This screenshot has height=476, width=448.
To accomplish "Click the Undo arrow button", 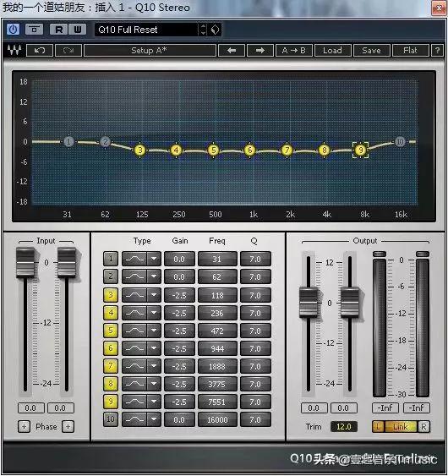I will [x=40, y=51].
